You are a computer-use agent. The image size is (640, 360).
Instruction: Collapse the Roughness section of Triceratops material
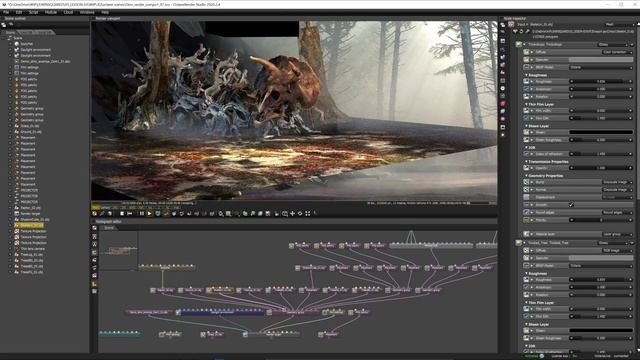click(527, 75)
